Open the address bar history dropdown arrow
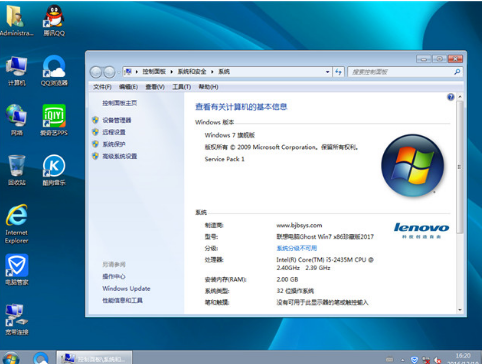 (x=327, y=72)
